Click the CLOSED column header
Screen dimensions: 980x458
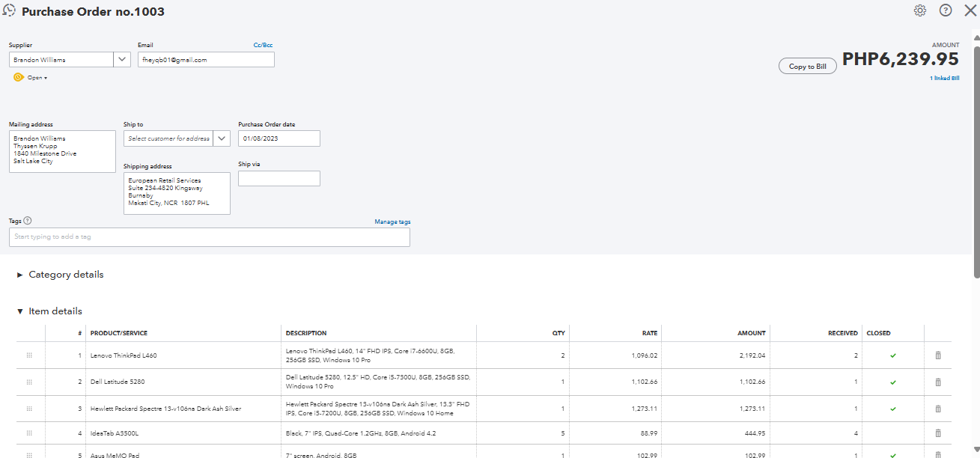879,333
